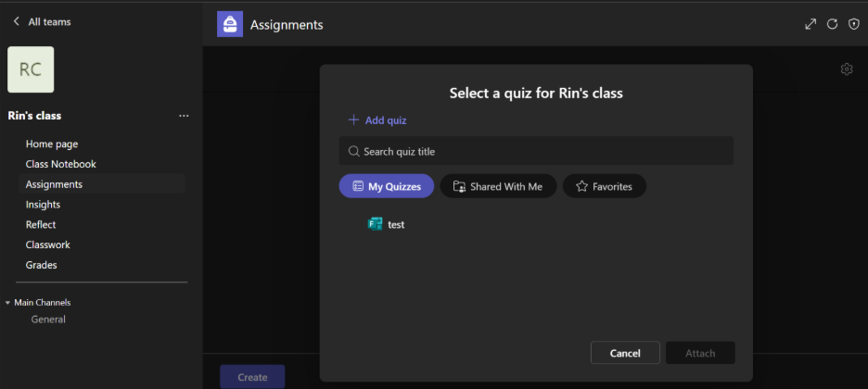The width and height of the screenshot is (868, 389).
Task: Open the General channel
Action: [48, 320]
